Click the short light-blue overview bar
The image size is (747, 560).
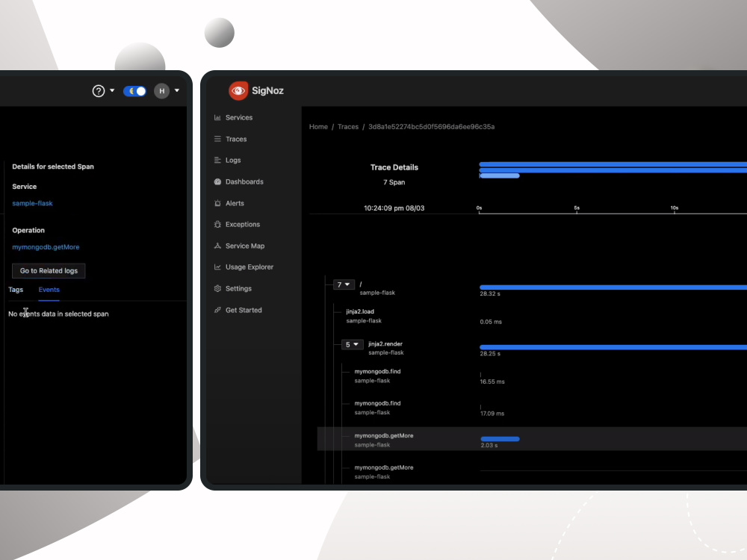499,175
